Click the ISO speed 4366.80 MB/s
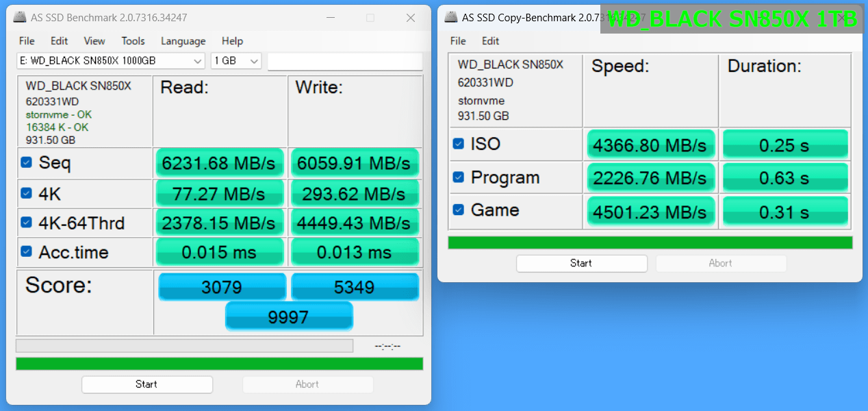Screen dimensions: 868x411 pyautogui.click(x=651, y=145)
